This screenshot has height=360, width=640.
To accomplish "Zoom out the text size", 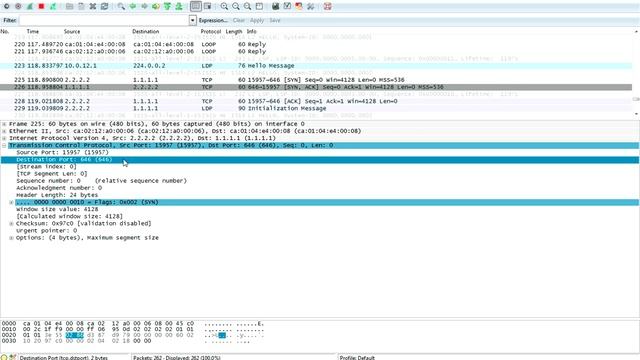I will [236, 7].
